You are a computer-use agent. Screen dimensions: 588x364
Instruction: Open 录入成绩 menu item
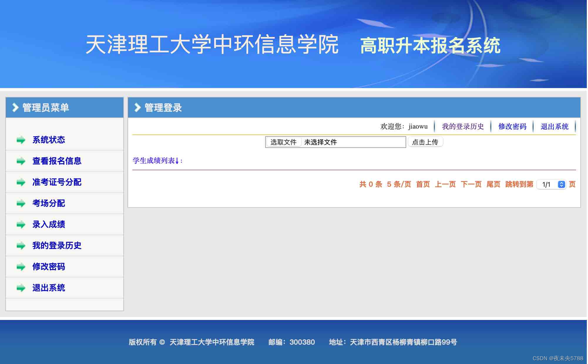[49, 224]
